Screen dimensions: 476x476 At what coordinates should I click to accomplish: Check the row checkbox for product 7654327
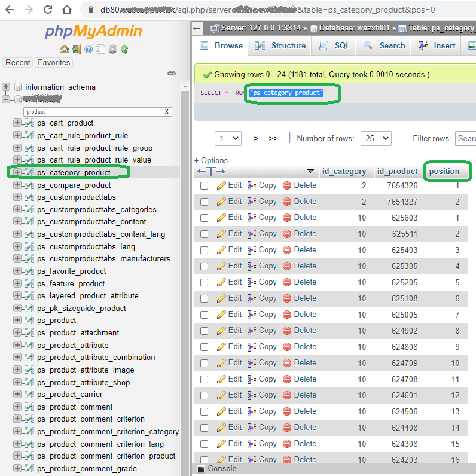[205, 202]
